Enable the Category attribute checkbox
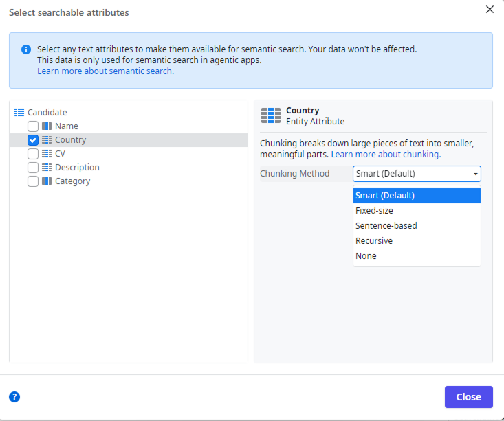Viewport: 504px width, 421px height. pos(33,181)
